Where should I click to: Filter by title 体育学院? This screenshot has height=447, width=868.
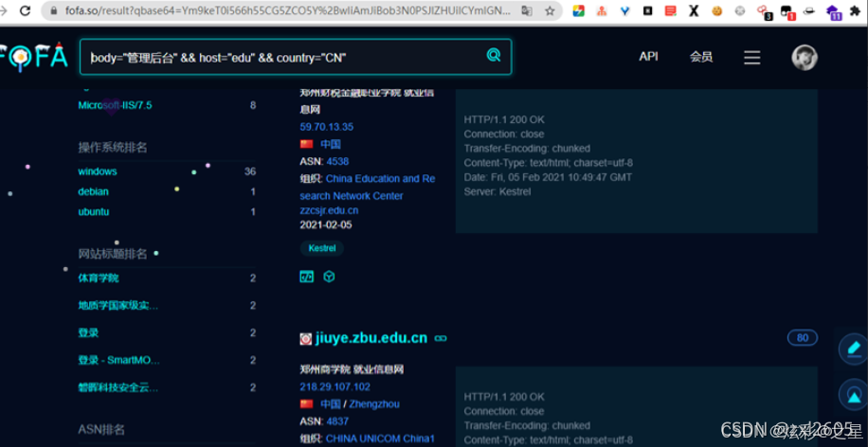[99, 277]
